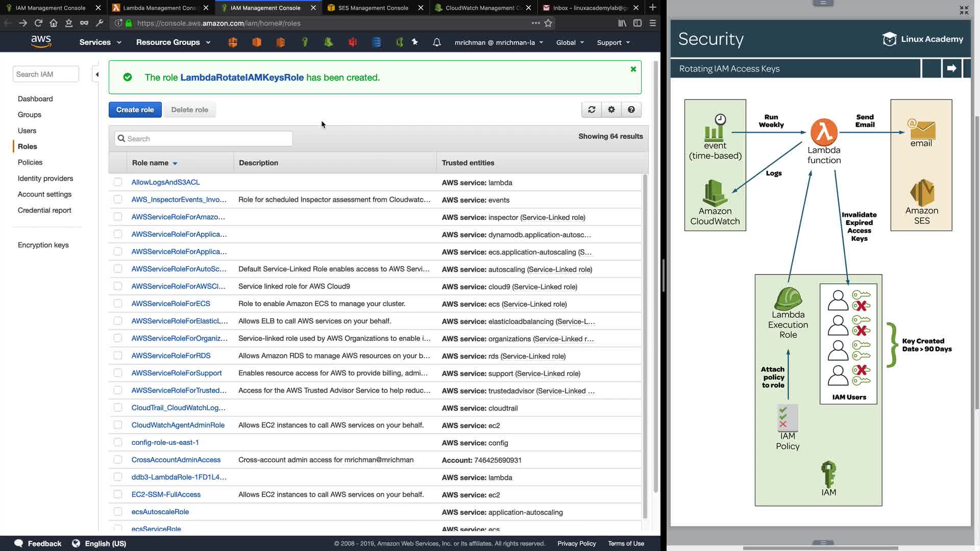Screen dimensions: 980x551
Task: Open the roles table settings gear
Action: 611,110
